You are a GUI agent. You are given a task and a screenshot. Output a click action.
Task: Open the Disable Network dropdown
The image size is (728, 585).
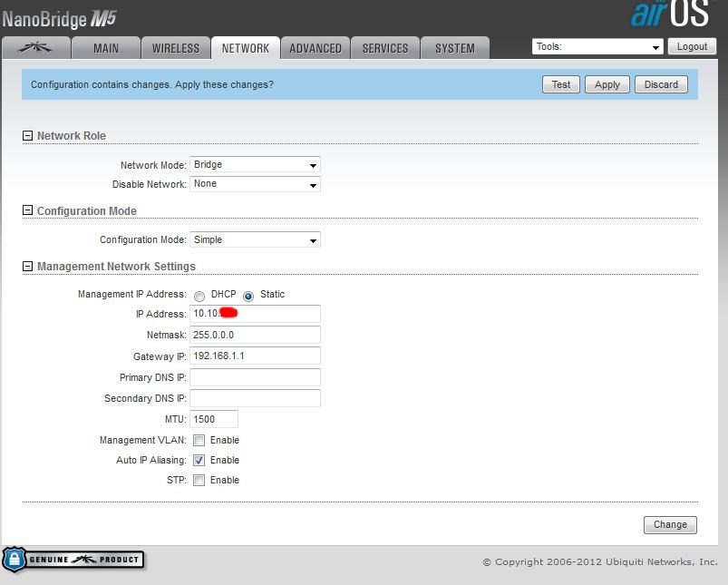[x=255, y=184]
